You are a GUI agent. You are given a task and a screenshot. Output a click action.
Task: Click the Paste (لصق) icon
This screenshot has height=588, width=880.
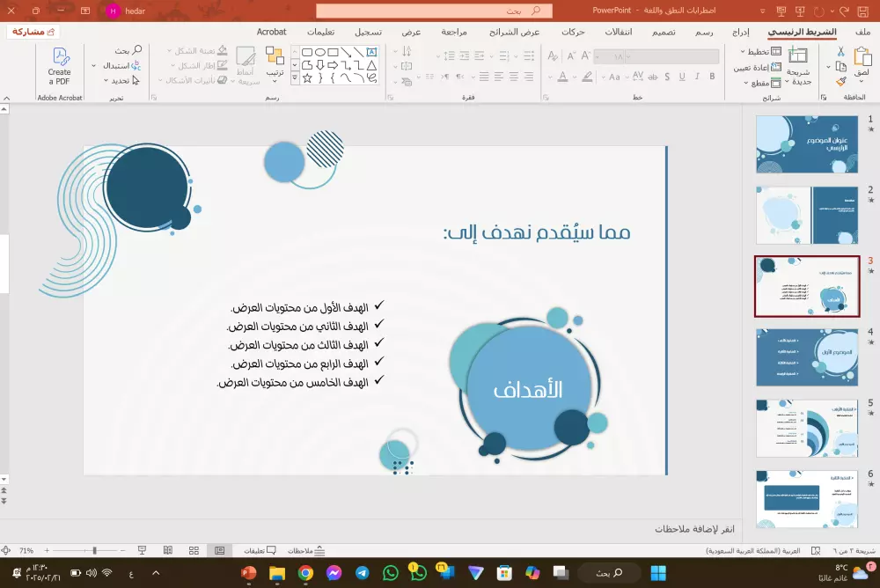click(x=862, y=60)
